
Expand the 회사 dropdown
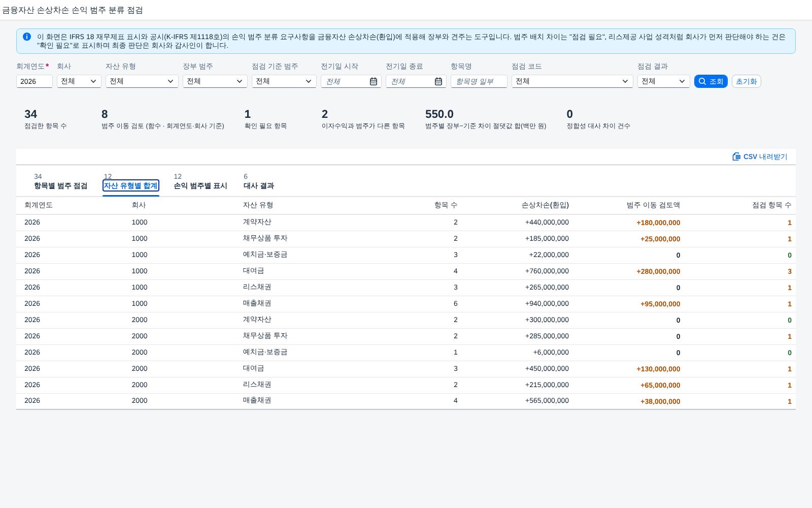pos(79,81)
